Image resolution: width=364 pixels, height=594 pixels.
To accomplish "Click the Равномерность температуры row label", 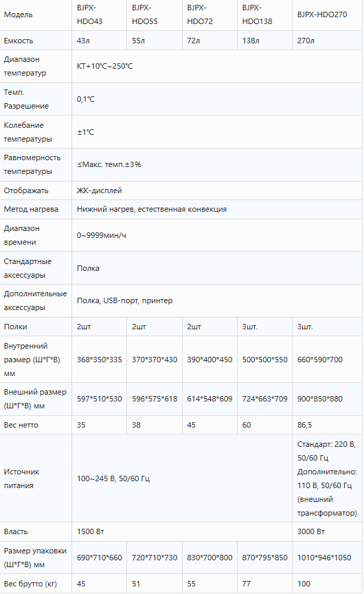I will (x=32, y=164).
